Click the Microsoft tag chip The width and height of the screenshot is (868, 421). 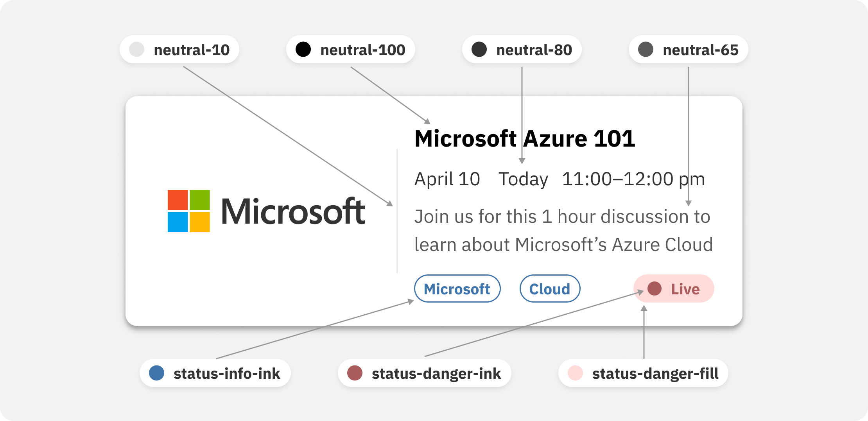point(457,289)
